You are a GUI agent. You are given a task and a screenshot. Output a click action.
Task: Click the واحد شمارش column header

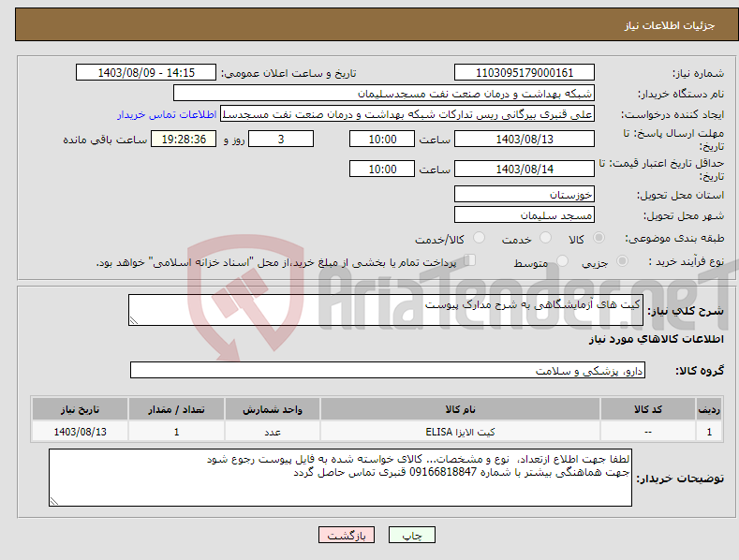[273, 409]
